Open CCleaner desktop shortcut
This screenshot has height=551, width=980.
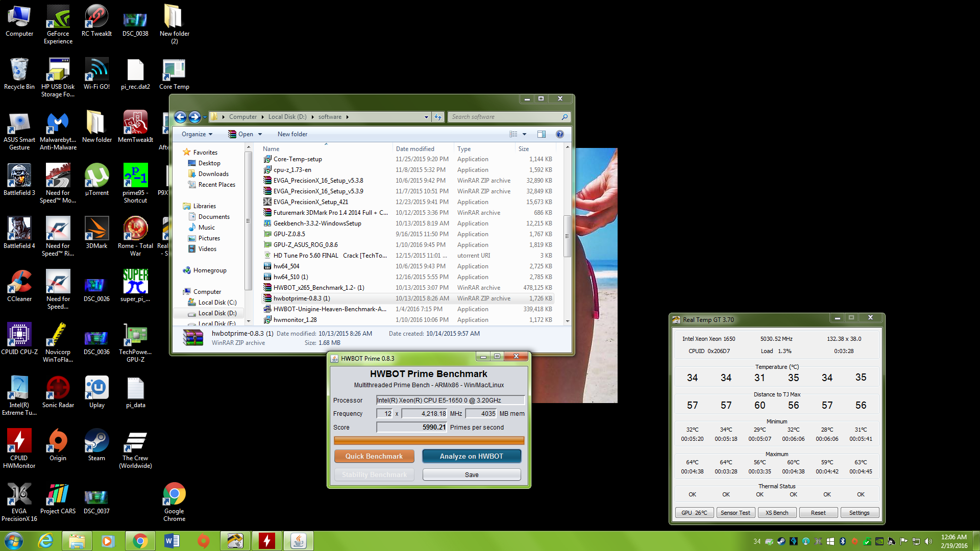pyautogui.click(x=19, y=286)
